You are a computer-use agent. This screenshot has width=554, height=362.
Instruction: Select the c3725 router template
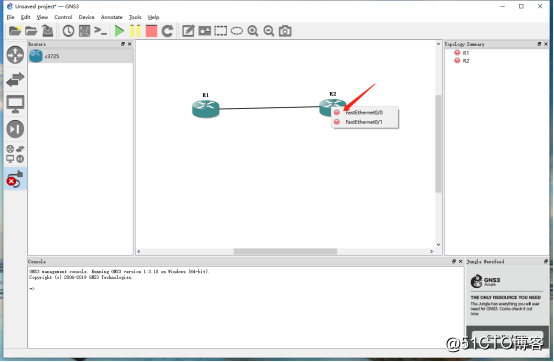click(81, 56)
